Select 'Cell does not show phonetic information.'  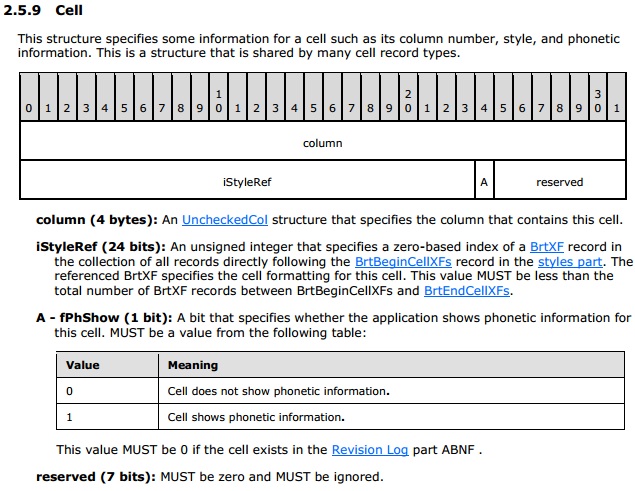click(x=278, y=391)
